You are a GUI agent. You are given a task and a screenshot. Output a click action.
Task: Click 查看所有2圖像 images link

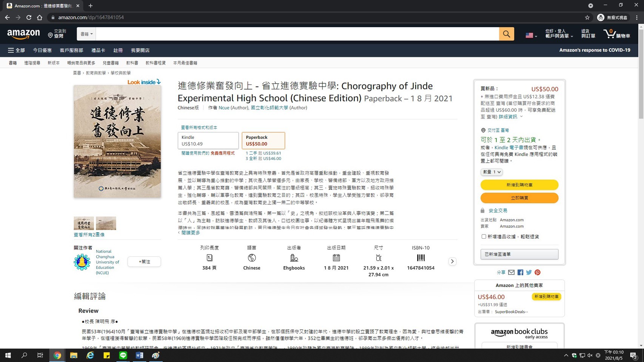point(89,235)
